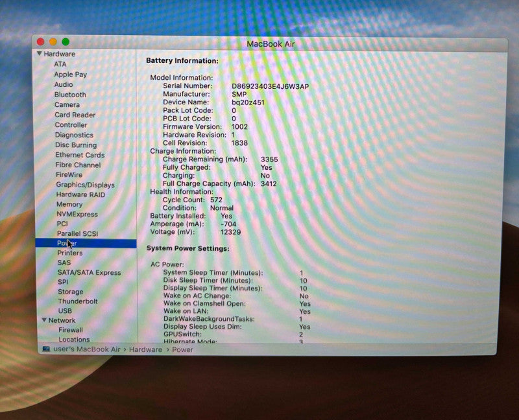Click the computer icon in path bar
Viewport: 519px width, 420px height.
pyautogui.click(x=46, y=349)
